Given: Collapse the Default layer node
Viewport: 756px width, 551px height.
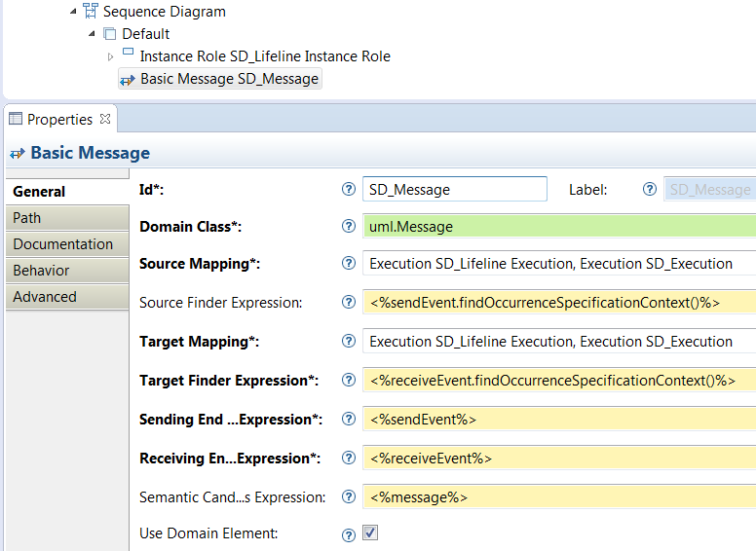Looking at the screenshot, I should click(93, 34).
